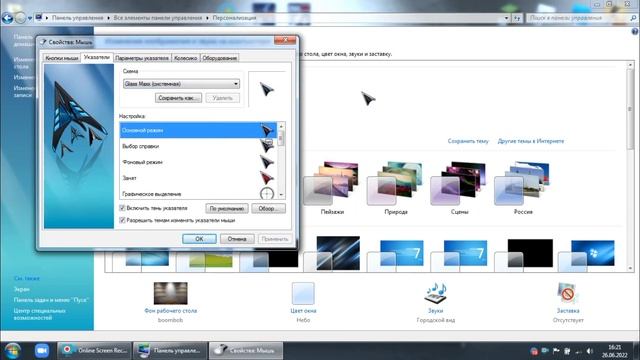The width and height of the screenshot is (640, 360).
Task: Click the pointer list scroll up arrow
Action: tap(281, 127)
